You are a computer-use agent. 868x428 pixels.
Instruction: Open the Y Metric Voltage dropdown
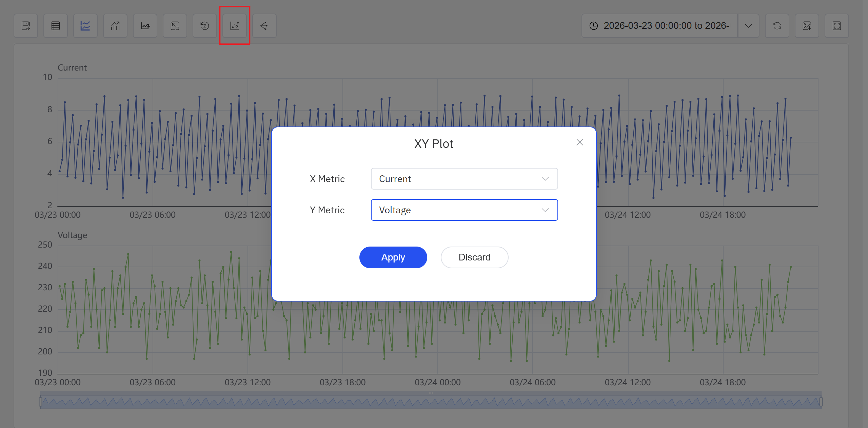coord(464,210)
